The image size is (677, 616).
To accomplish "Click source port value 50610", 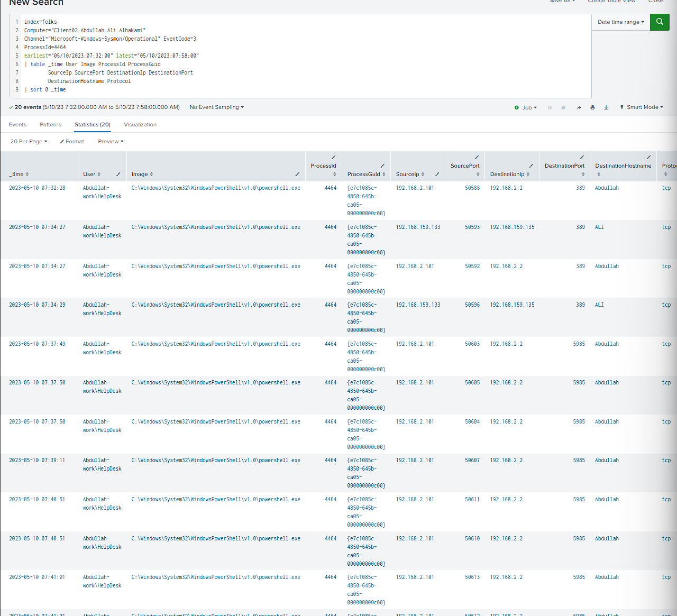I will click(472, 539).
